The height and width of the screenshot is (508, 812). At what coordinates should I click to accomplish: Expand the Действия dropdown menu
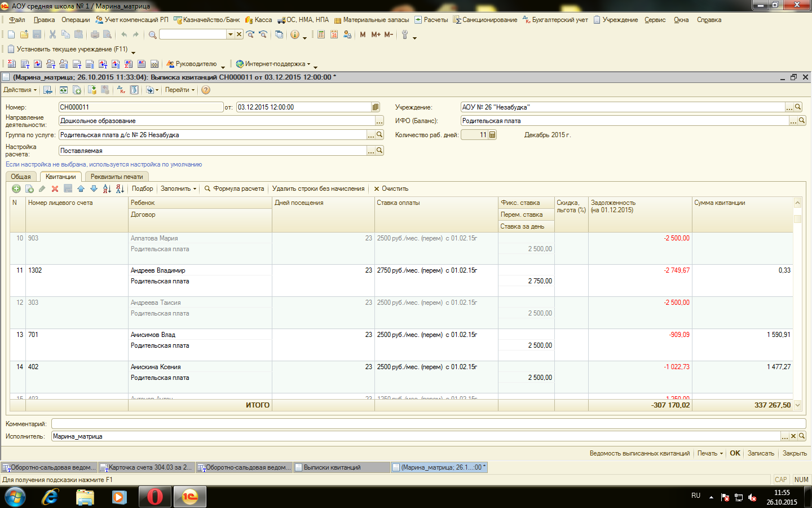tap(20, 90)
